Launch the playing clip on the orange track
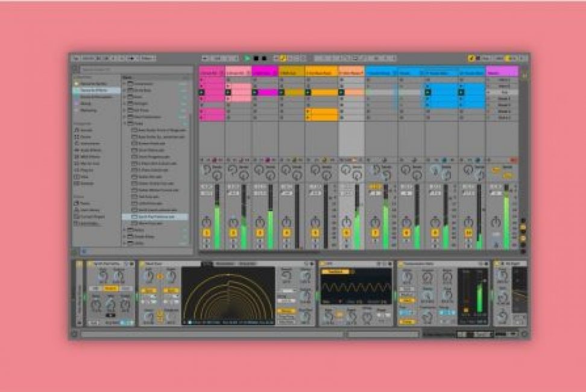Image resolution: width=586 pixels, height=392 pixels. pyautogui.click(x=308, y=92)
